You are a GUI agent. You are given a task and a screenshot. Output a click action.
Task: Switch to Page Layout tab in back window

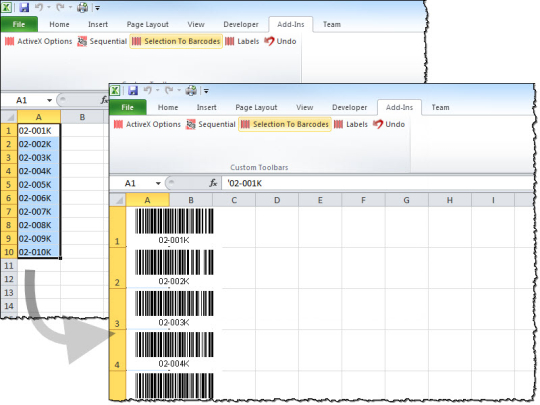pyautogui.click(x=148, y=24)
